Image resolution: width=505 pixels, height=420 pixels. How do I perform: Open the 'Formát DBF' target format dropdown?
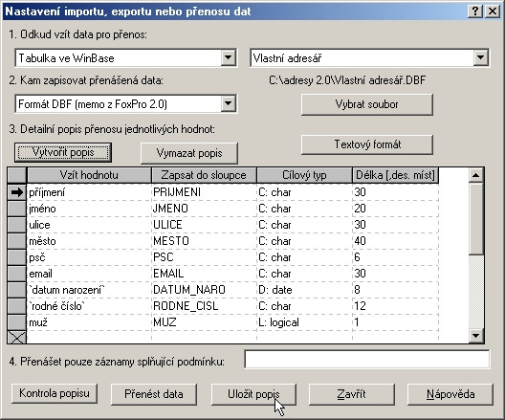228,103
